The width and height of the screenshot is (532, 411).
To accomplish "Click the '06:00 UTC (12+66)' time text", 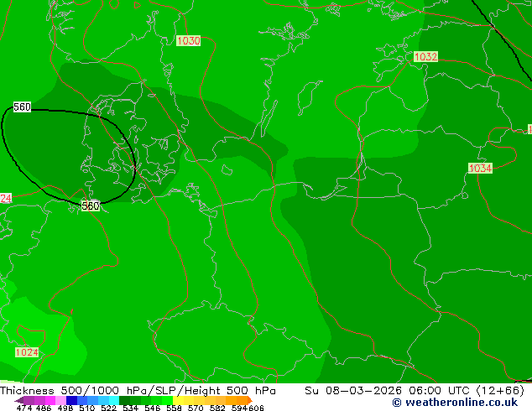I will [467, 391].
